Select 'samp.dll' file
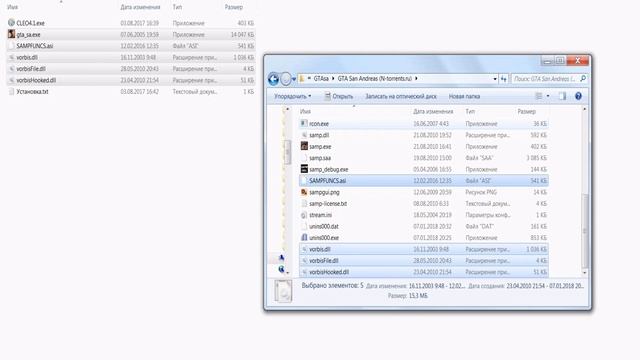 pyautogui.click(x=424, y=135)
